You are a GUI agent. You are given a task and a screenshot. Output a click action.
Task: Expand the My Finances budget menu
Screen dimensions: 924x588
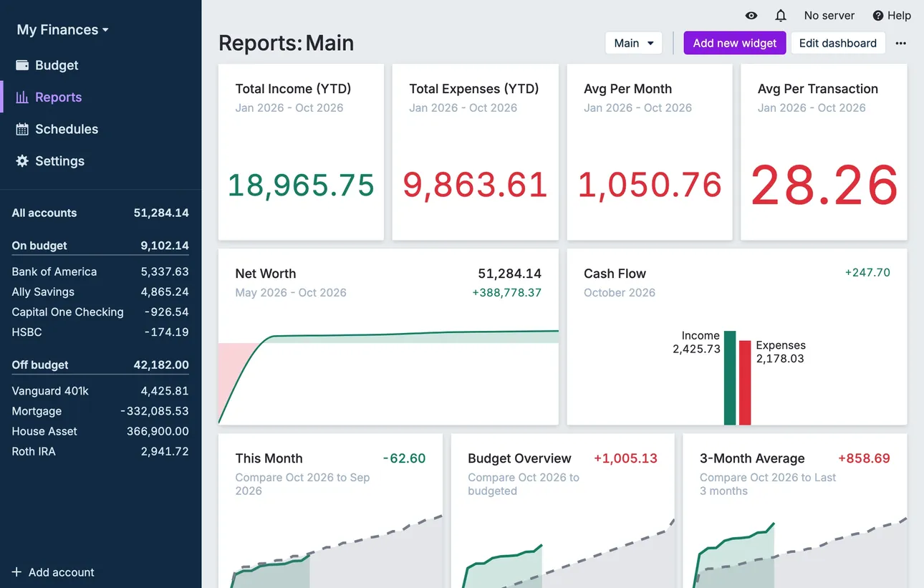point(63,30)
